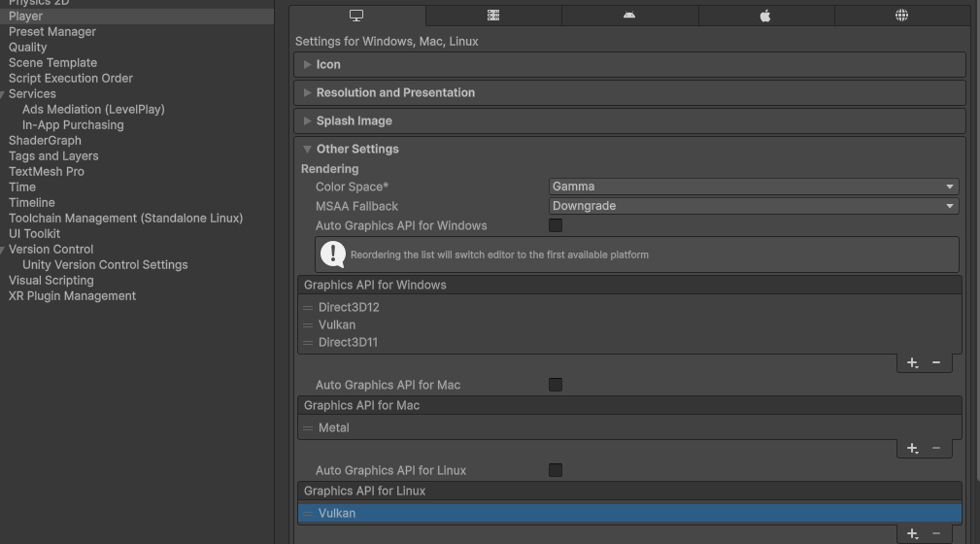Enable Auto Graphics API for Windows

pyautogui.click(x=556, y=225)
